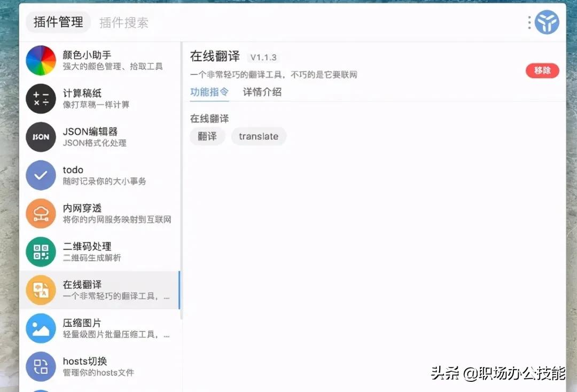The width and height of the screenshot is (577, 392).
Task: Click the red 移除 button
Action: coord(542,70)
